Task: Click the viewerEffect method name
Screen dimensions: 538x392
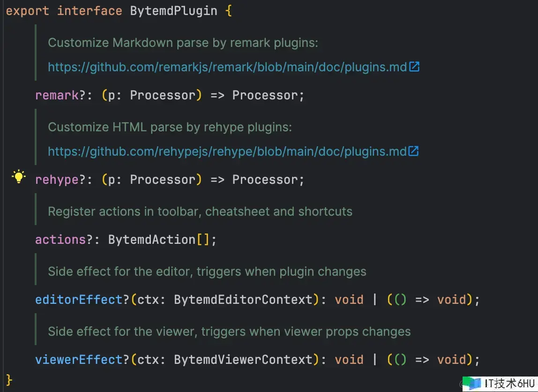Action: pyautogui.click(x=79, y=360)
